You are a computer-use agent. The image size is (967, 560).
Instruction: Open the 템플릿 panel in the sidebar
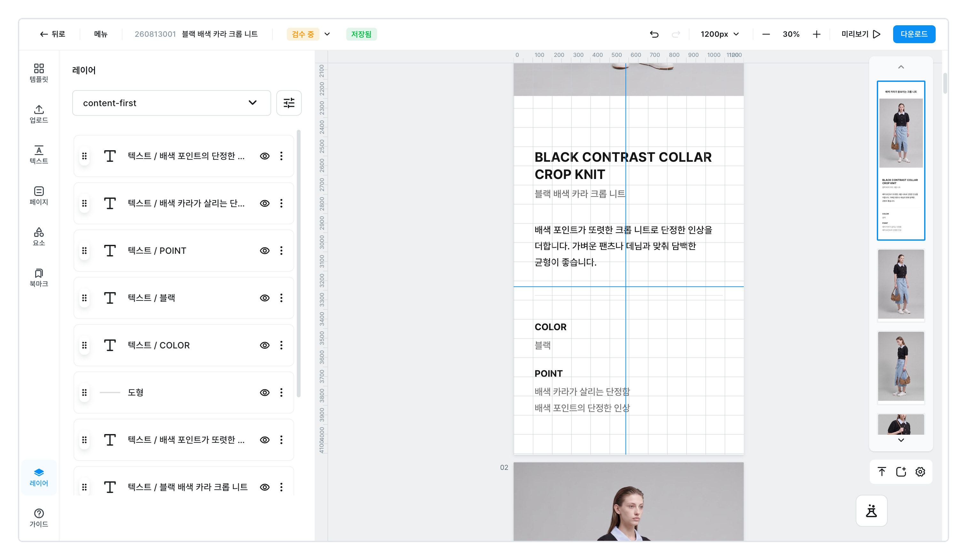(39, 73)
